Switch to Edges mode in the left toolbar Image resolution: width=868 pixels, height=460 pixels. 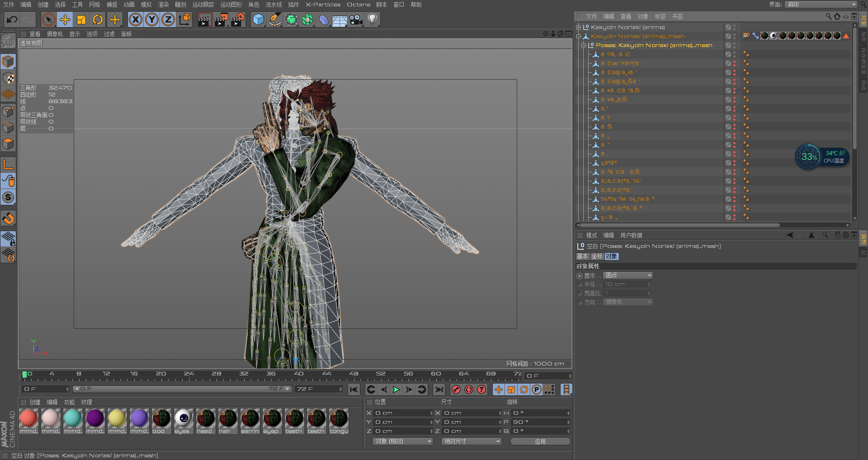pos(8,128)
